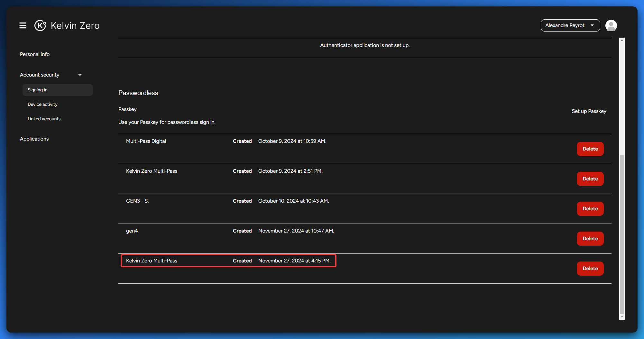Viewport: 644px width, 339px height.
Task: Open Device activity page
Action: (x=42, y=104)
